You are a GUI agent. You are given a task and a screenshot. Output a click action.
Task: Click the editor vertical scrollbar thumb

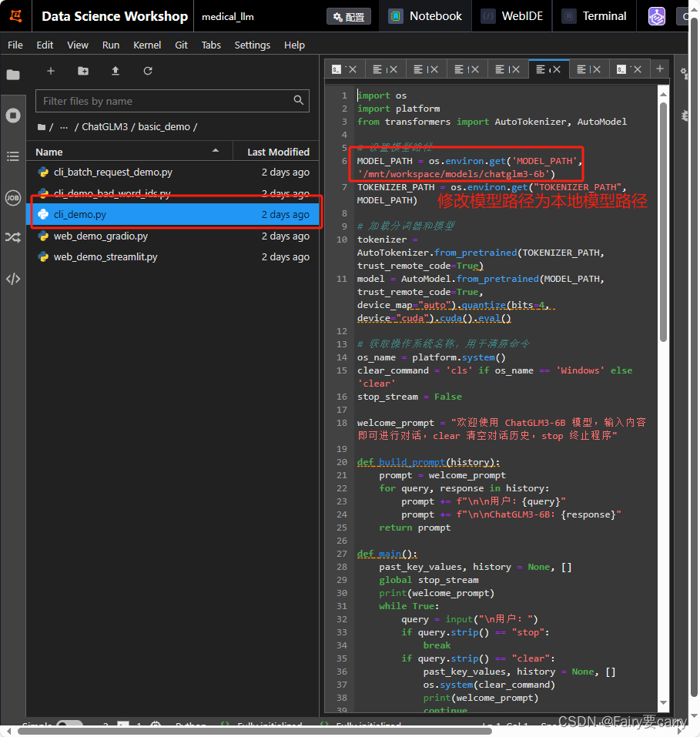663,221
